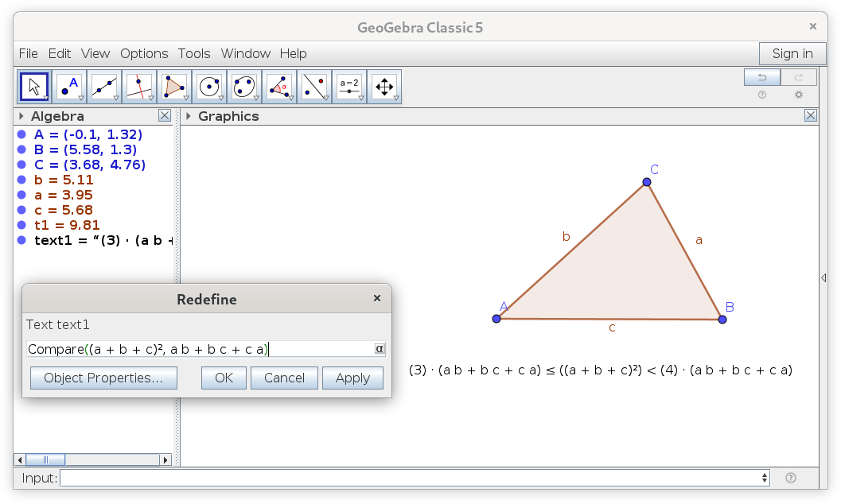This screenshot has height=504, width=841.
Task: Select point C in the Graphics view
Action: point(647,182)
